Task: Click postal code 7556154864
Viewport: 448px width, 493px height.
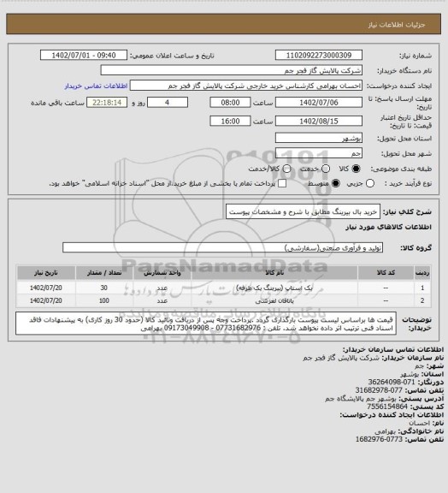Action: [387, 407]
